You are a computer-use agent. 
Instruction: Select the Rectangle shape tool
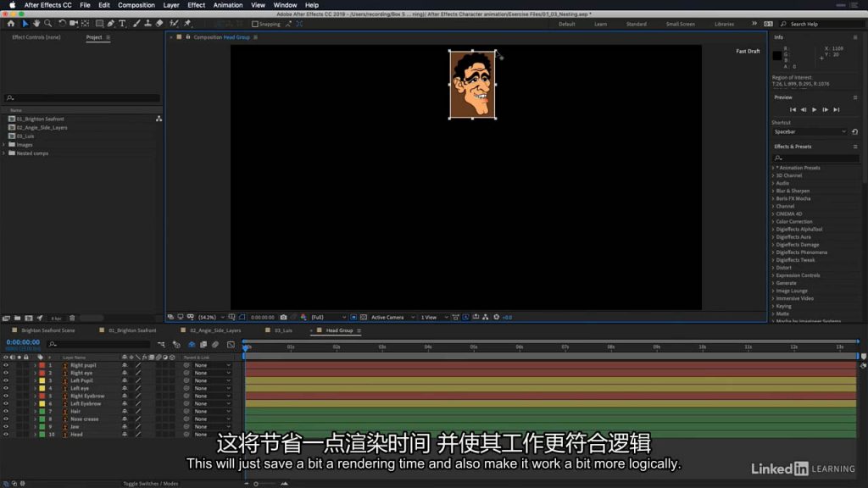pyautogui.click(x=100, y=24)
